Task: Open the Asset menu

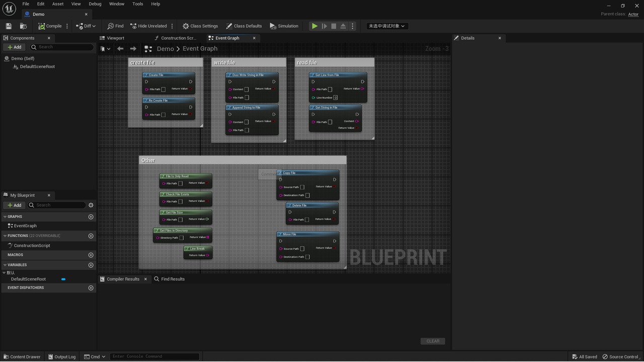Action: pyautogui.click(x=58, y=4)
